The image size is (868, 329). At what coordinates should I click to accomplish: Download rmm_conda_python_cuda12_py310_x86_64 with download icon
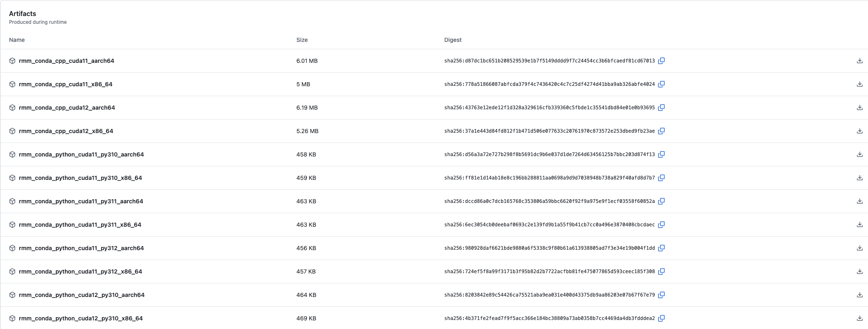point(859,318)
